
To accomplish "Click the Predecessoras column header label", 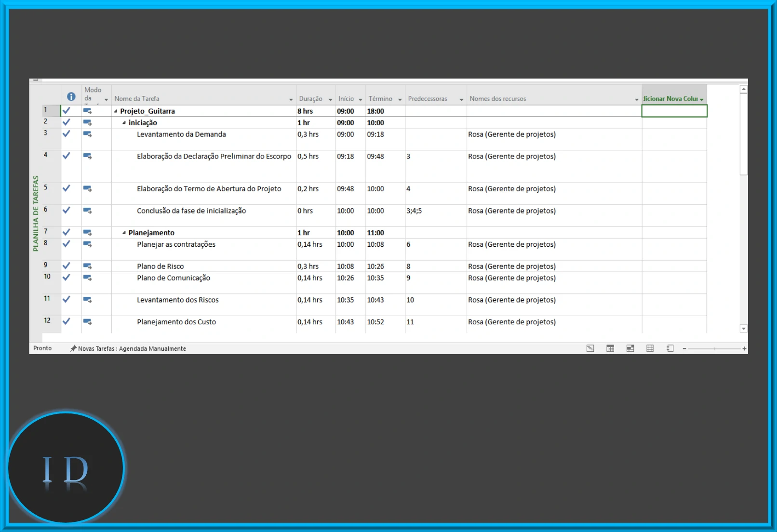I will click(428, 99).
